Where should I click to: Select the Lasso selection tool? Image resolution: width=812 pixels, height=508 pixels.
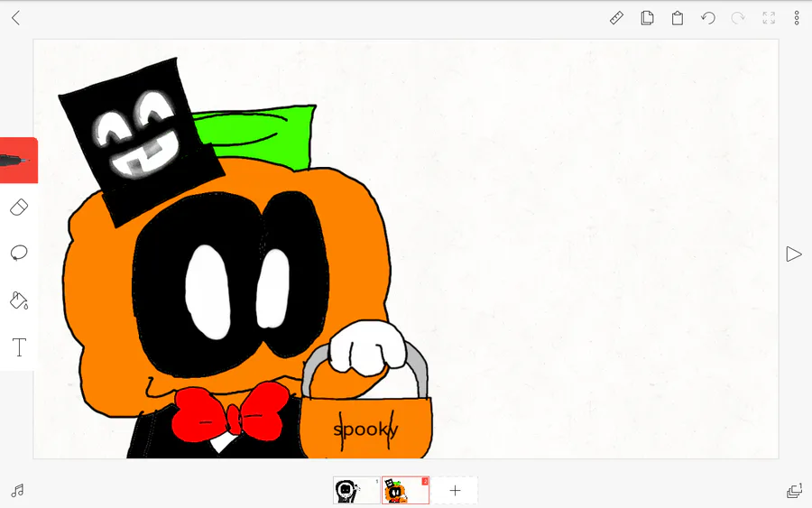[19, 254]
